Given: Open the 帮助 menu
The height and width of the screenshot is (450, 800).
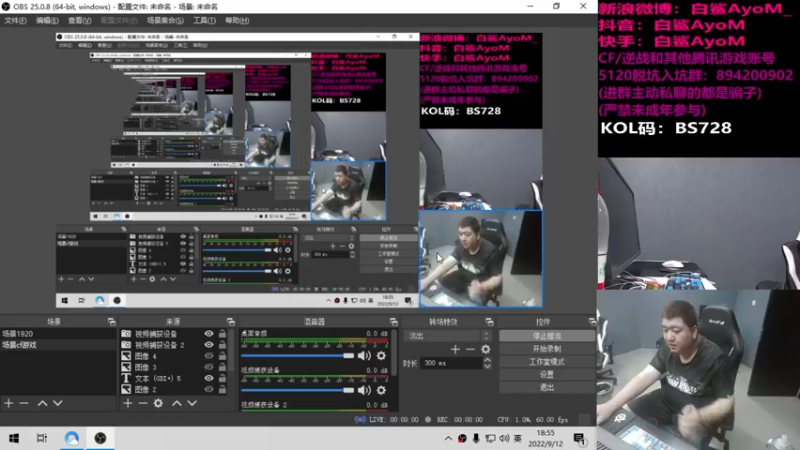Looking at the screenshot, I should pos(237,20).
